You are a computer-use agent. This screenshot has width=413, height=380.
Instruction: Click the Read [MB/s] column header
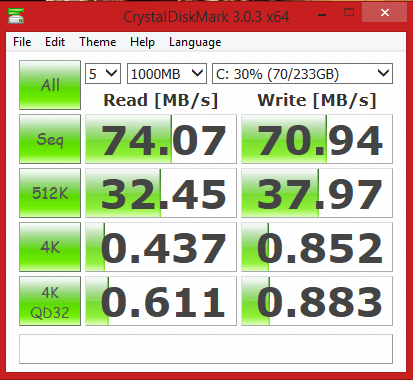click(x=161, y=100)
